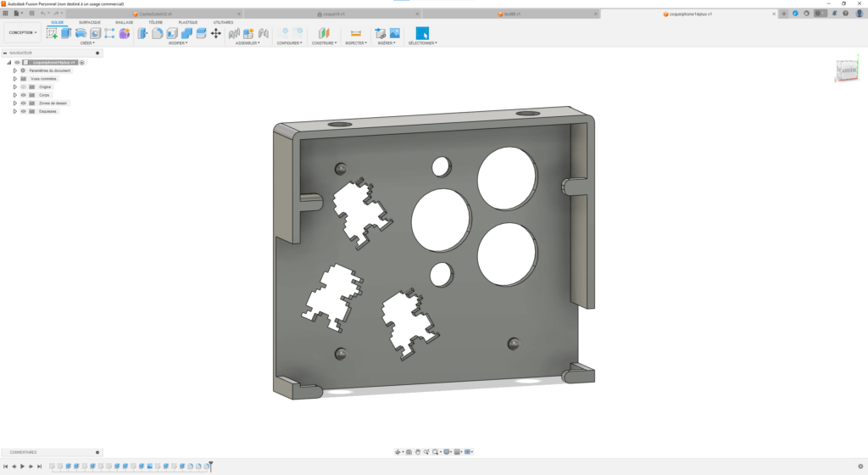
Task: Toggle visibility of Corps folder
Action: pos(23,95)
